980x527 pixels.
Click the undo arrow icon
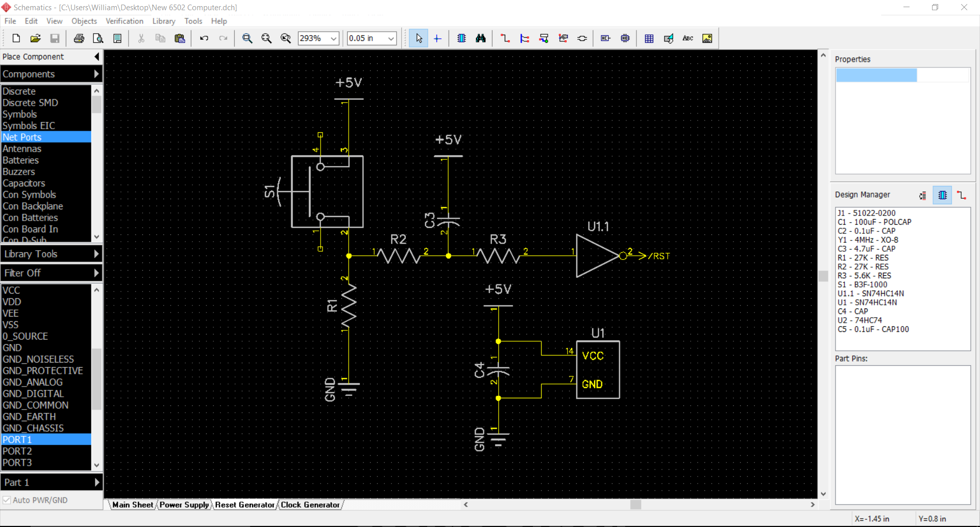pyautogui.click(x=204, y=38)
